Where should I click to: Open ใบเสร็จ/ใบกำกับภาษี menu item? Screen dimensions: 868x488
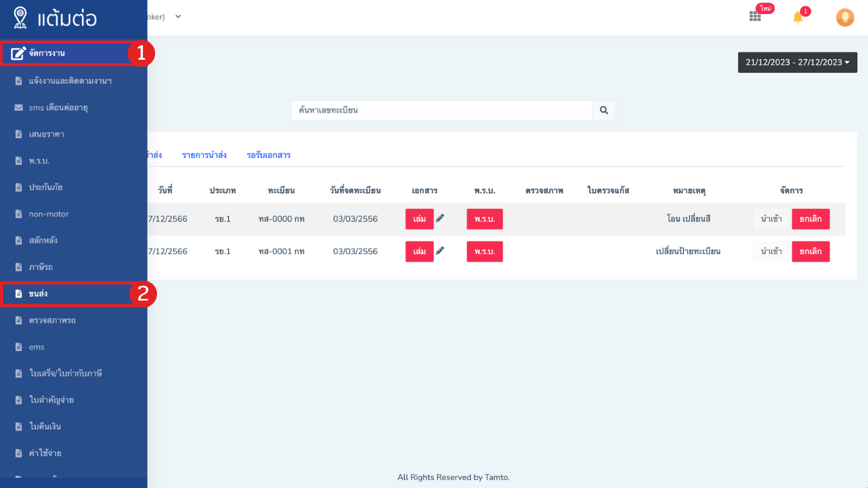[x=65, y=374]
